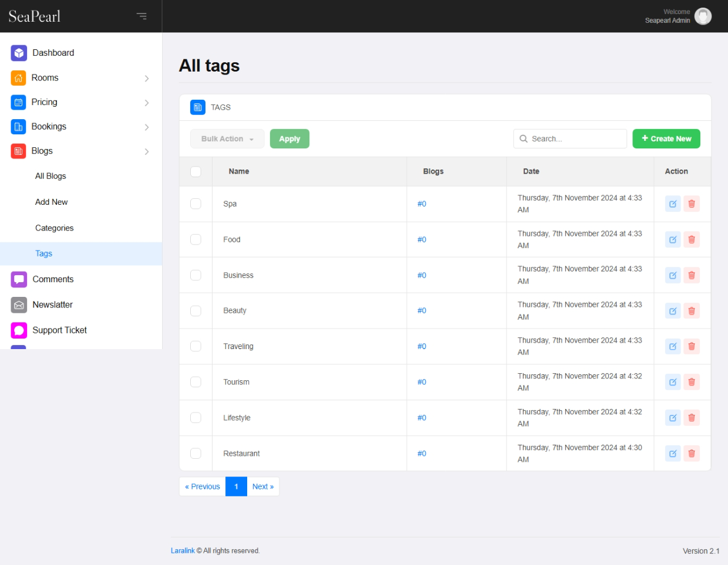Select the Lifestyle row checkbox

(196, 418)
